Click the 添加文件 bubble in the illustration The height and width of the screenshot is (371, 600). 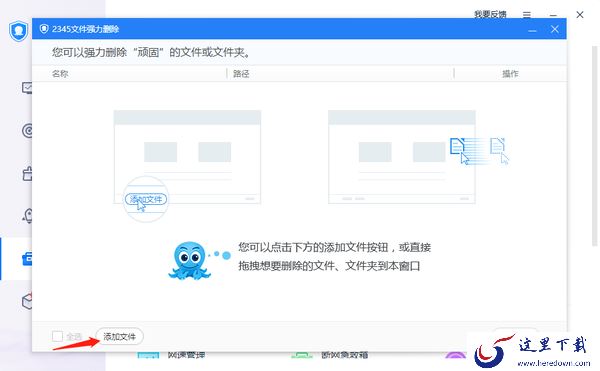coord(146,199)
